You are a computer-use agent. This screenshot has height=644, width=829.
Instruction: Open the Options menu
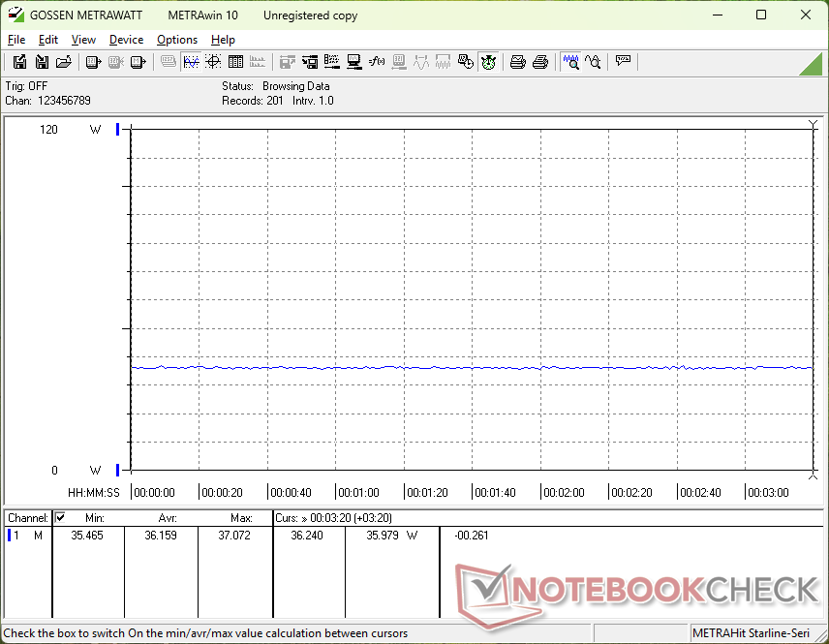[x=177, y=40]
